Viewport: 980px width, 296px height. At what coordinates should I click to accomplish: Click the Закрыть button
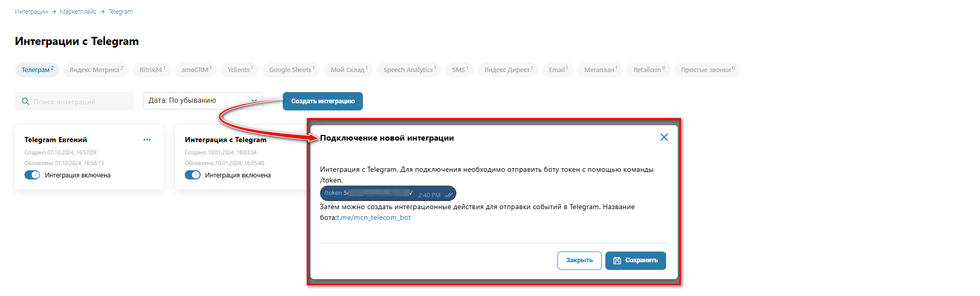(579, 260)
